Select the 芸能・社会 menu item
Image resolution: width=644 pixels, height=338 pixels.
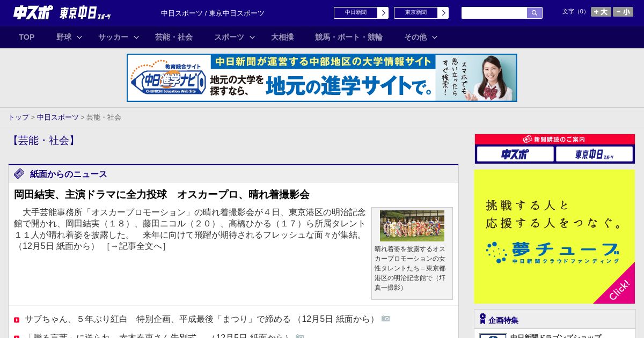point(174,37)
